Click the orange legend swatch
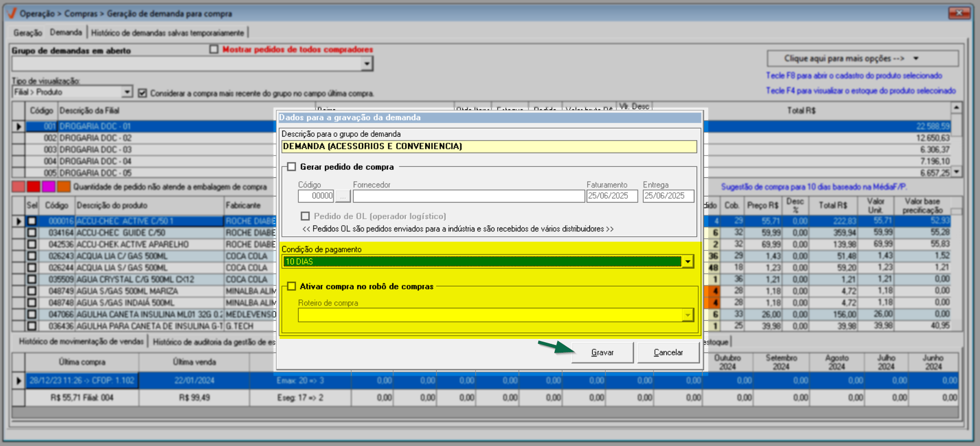 [64, 187]
